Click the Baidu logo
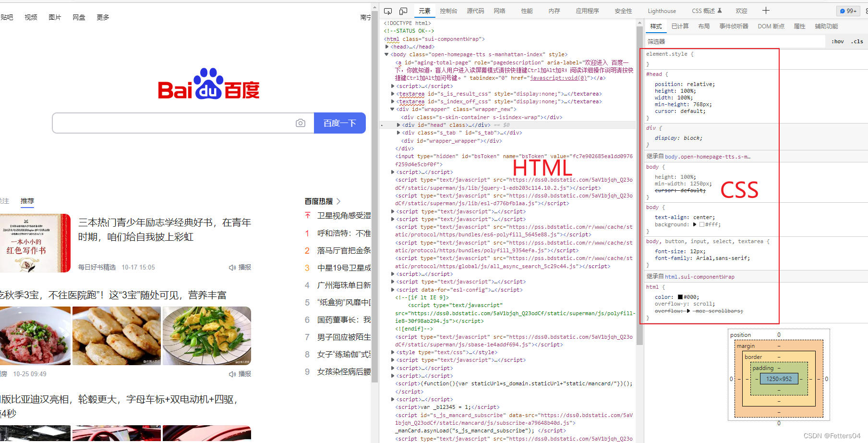 (209, 84)
